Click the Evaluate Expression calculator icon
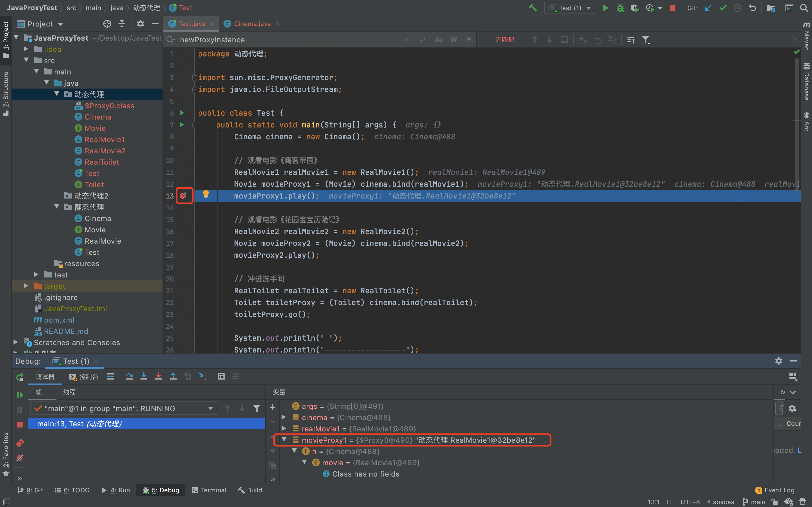 click(x=221, y=376)
